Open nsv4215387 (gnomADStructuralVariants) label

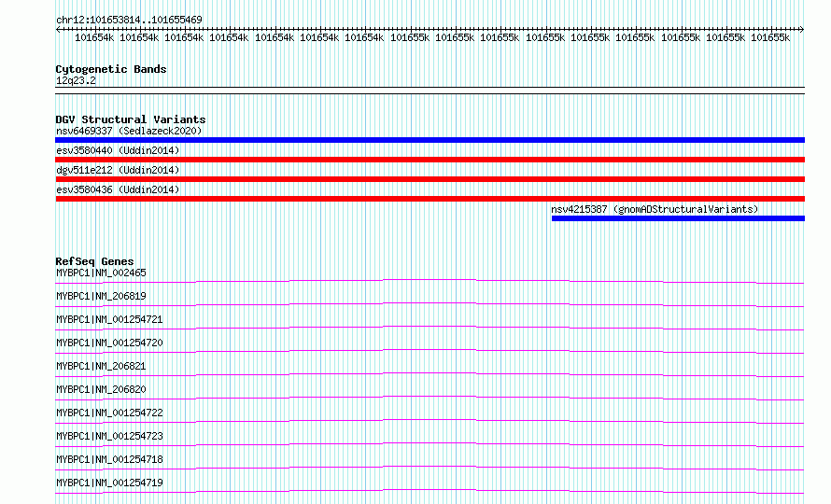pos(655,209)
